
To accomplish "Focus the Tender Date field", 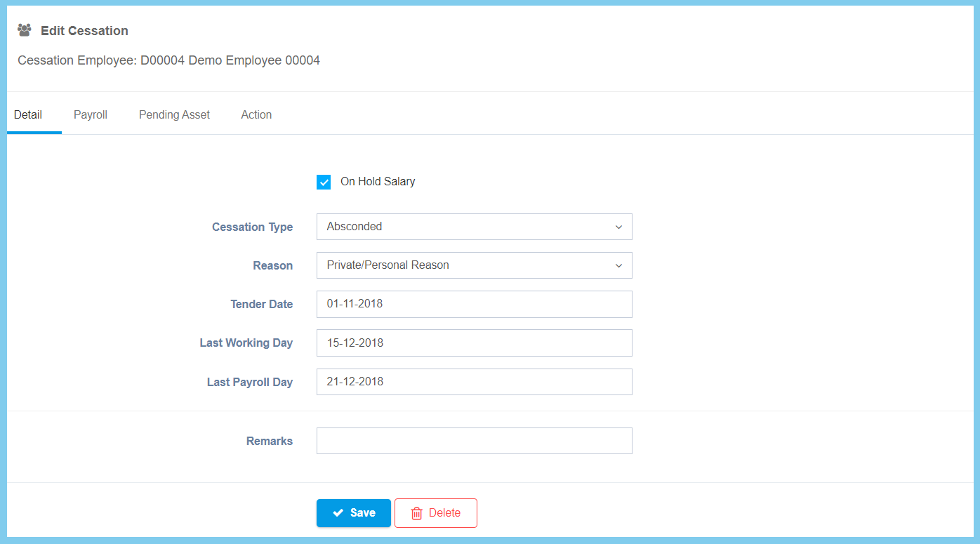I will (x=474, y=305).
